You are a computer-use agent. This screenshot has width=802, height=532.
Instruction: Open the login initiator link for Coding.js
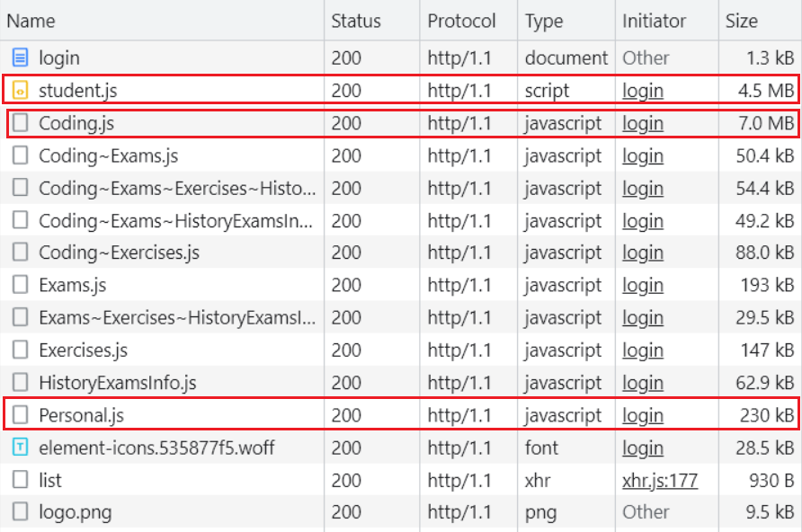(x=643, y=123)
